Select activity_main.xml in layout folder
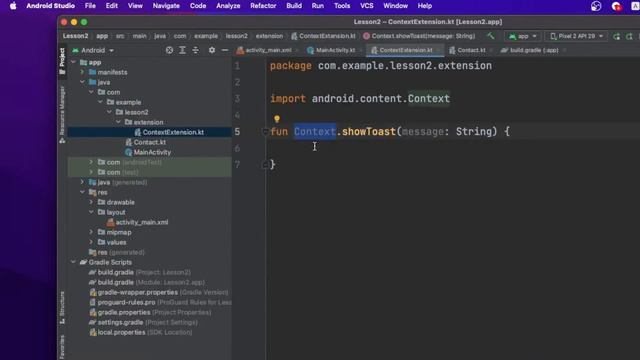640x360 pixels. coord(142,222)
